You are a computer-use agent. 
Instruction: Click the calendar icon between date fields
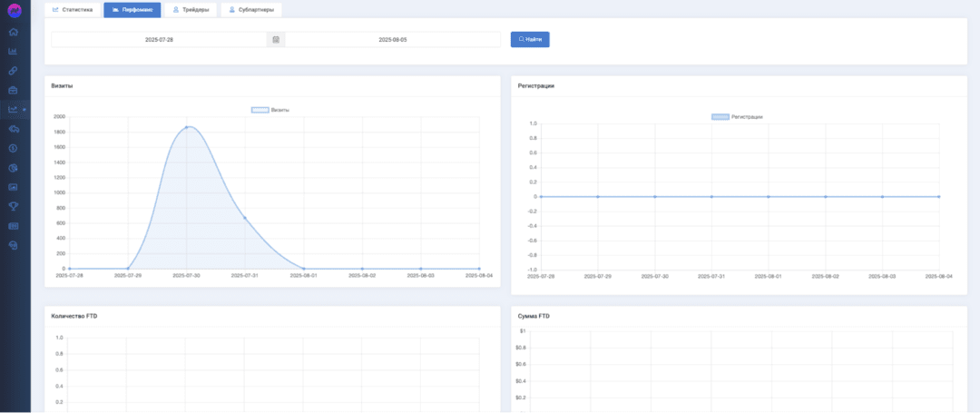click(x=276, y=39)
